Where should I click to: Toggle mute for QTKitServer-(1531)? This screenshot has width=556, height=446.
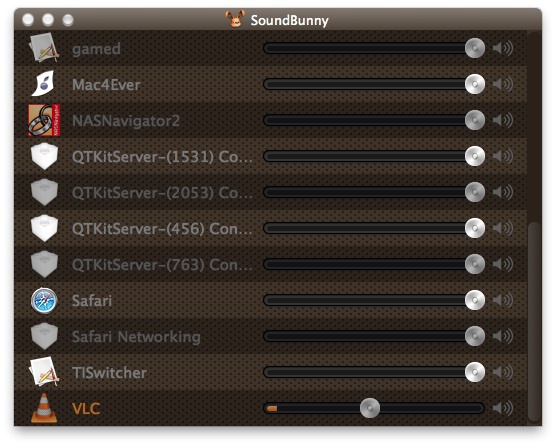click(x=503, y=156)
